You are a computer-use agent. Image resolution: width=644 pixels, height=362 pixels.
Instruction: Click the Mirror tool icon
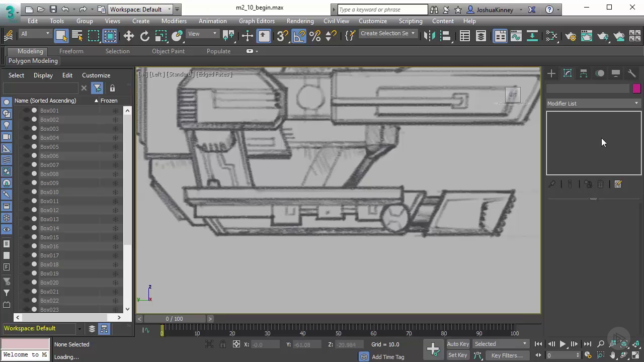pyautogui.click(x=429, y=36)
